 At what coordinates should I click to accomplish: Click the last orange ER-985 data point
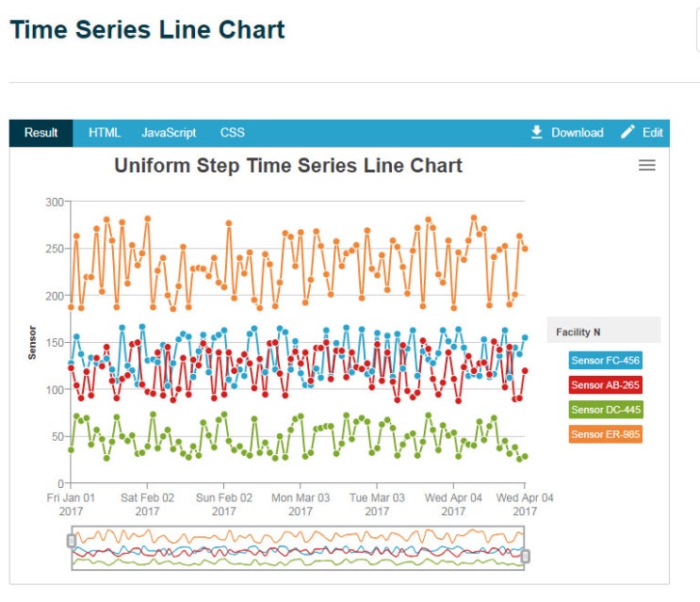525,249
